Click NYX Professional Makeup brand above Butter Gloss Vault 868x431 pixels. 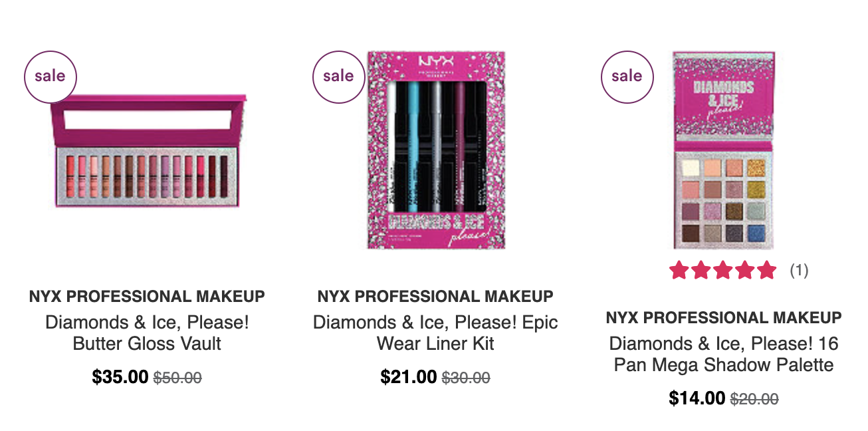147,296
